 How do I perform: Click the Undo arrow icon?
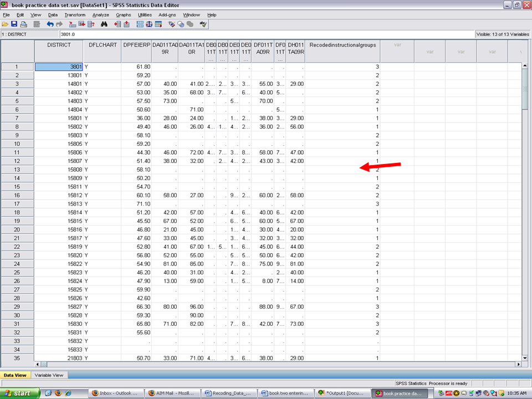tap(50, 24)
